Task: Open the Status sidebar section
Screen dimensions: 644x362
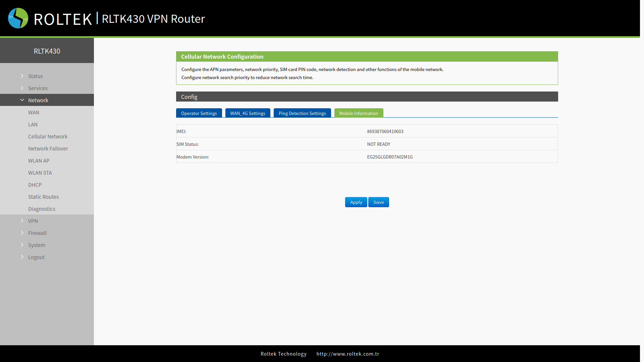Action: click(x=36, y=76)
